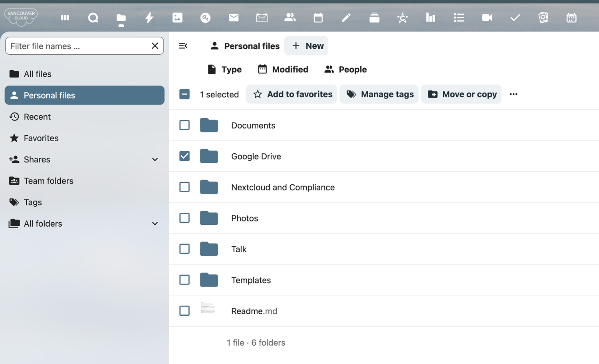This screenshot has width=599, height=364.
Task: Open the Activity app (lightning icon)
Action: (149, 18)
